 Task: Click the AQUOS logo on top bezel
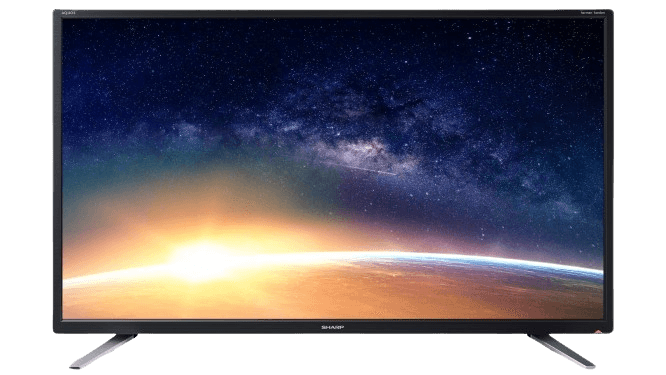tap(68, 14)
